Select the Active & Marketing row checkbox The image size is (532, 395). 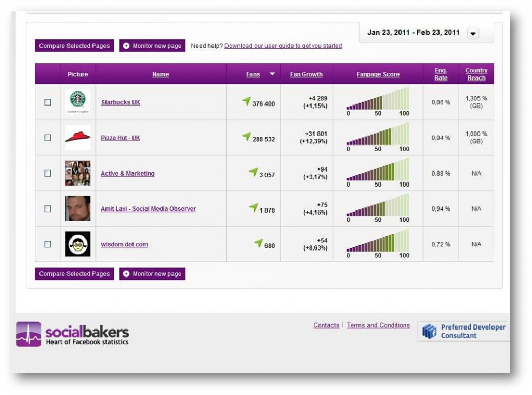(x=48, y=174)
